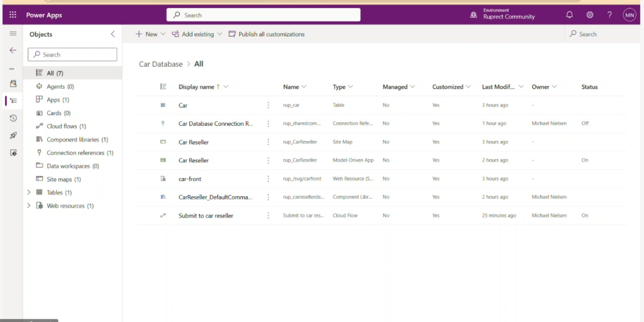Click Publish all customizations button

pos(267,34)
